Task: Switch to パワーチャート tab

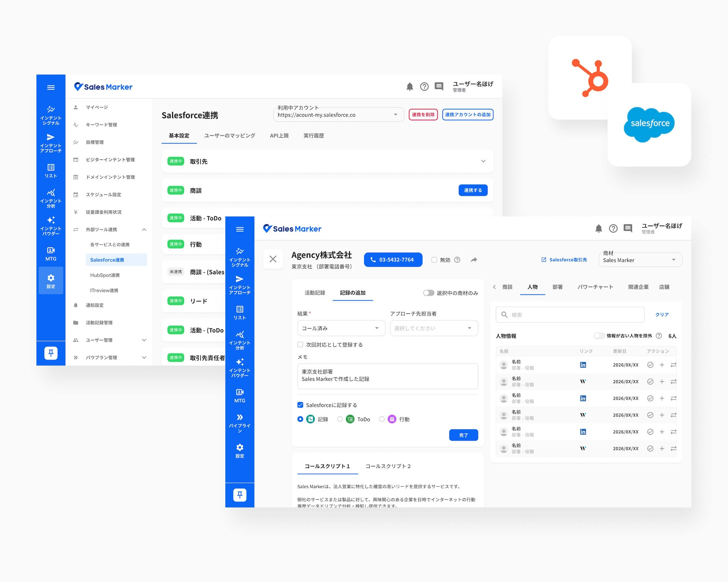Action: [x=595, y=287]
